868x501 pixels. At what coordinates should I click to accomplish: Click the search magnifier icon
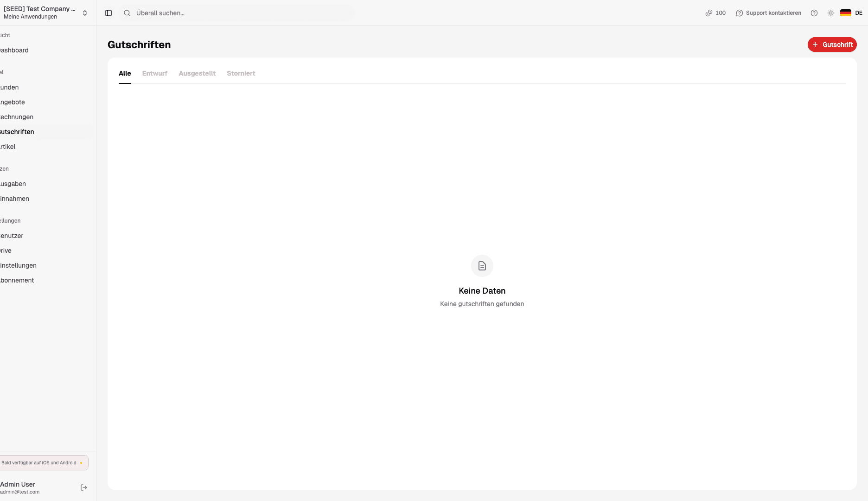click(x=127, y=13)
